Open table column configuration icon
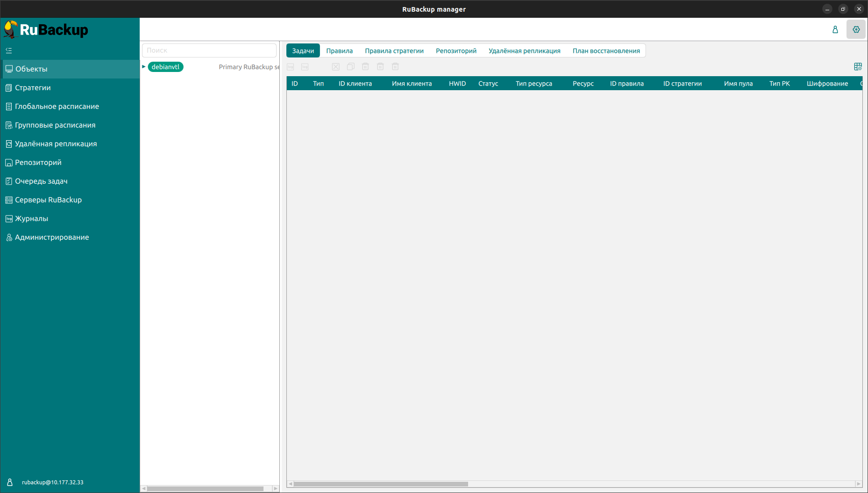Image resolution: width=868 pixels, height=493 pixels. [858, 67]
